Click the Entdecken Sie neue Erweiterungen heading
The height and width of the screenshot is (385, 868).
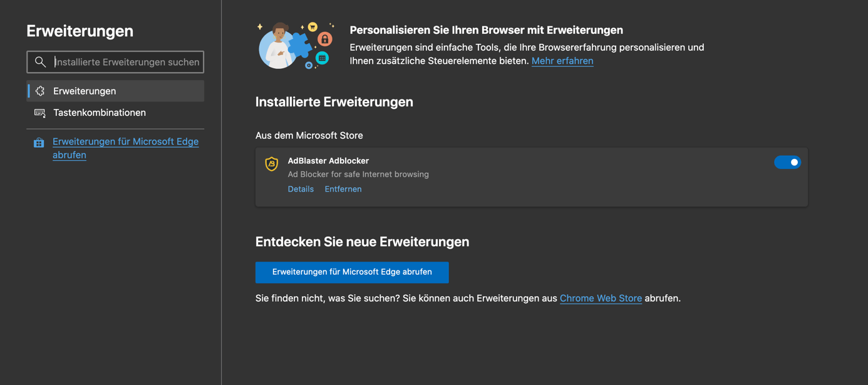coord(363,242)
